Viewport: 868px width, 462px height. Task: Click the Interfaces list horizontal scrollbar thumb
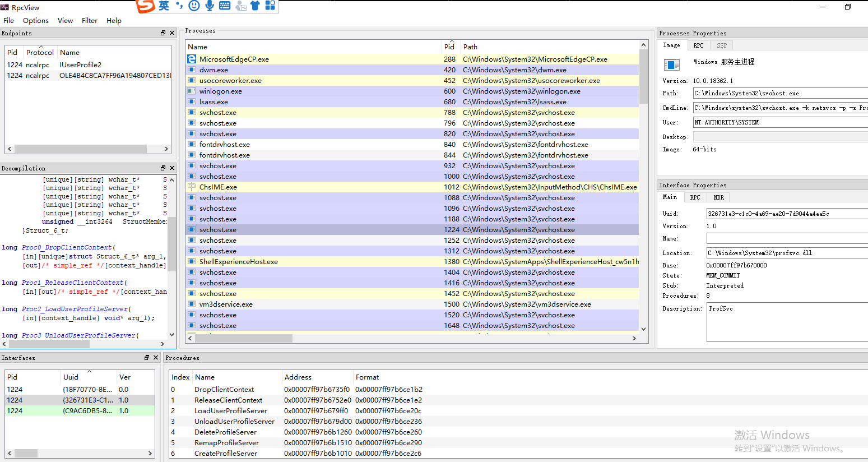26,453
